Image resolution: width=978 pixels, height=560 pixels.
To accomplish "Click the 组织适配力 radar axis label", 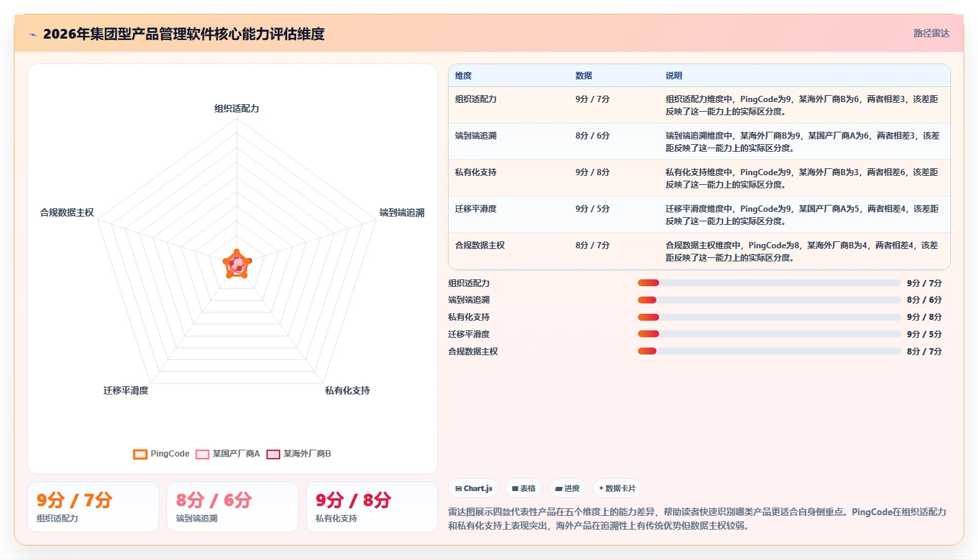I will click(237, 108).
